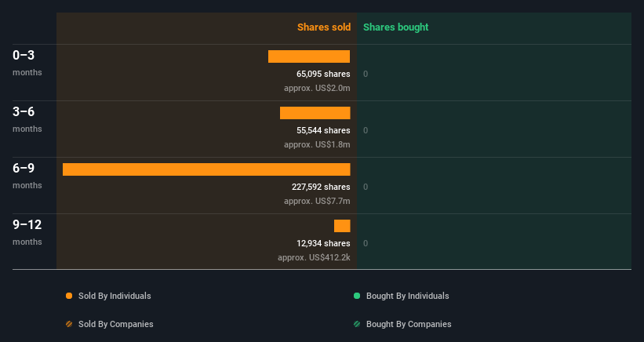Click the green Bought By Individuals legend dot
The height and width of the screenshot is (342, 644).
pos(357,296)
